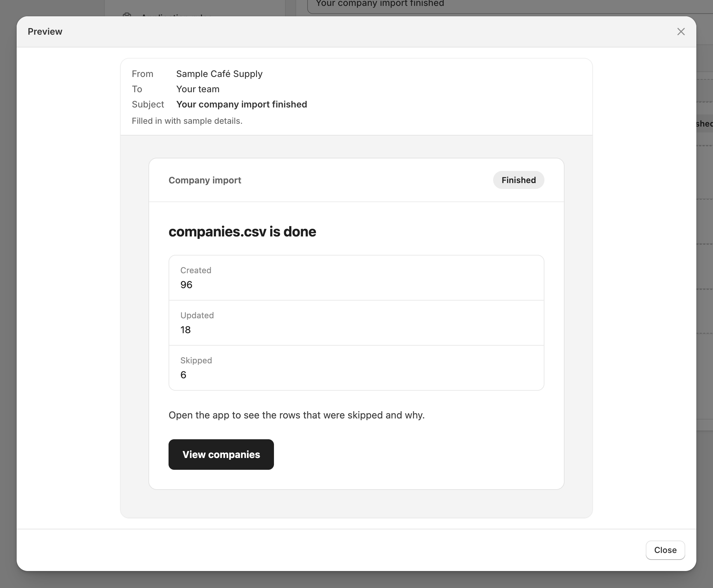
Task: Click the Updated count value 18
Action: [x=186, y=330]
